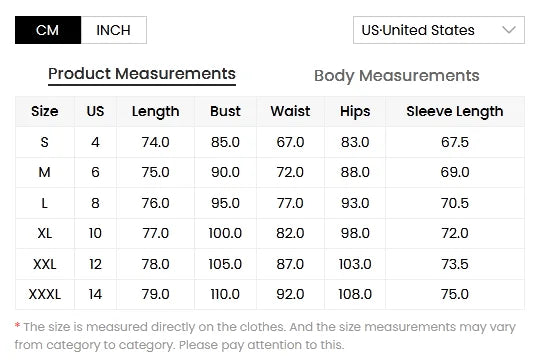Click the US column header
The height and width of the screenshot is (360, 551).
(95, 111)
